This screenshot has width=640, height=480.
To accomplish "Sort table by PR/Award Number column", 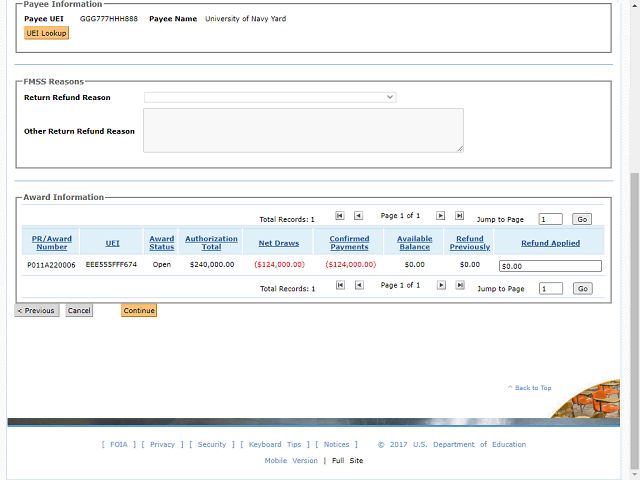I will 51,243.
